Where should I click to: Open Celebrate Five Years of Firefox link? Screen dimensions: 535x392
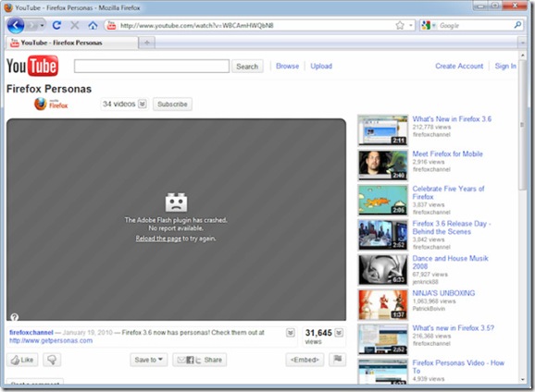coord(448,192)
